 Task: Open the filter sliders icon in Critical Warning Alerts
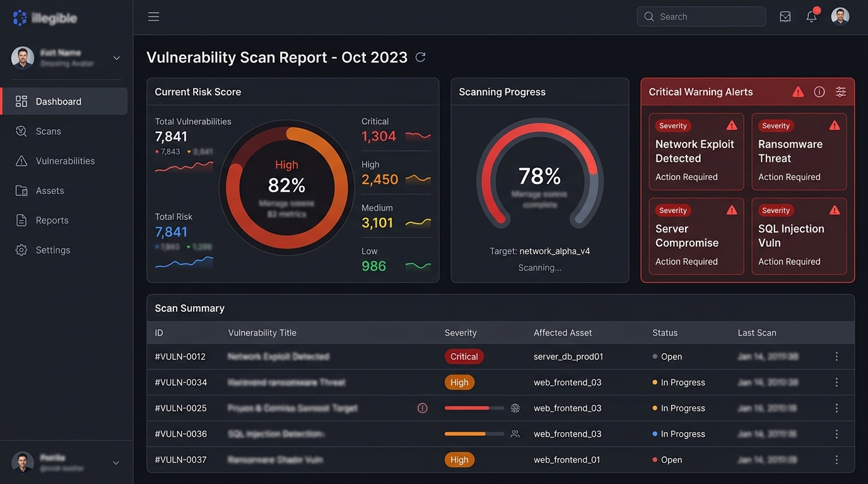(841, 92)
